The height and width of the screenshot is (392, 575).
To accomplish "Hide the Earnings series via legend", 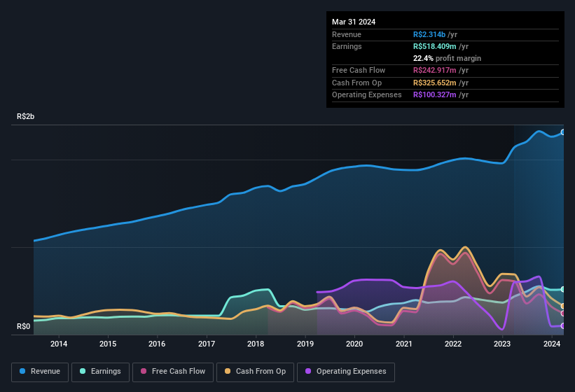I will pyautogui.click(x=101, y=372).
